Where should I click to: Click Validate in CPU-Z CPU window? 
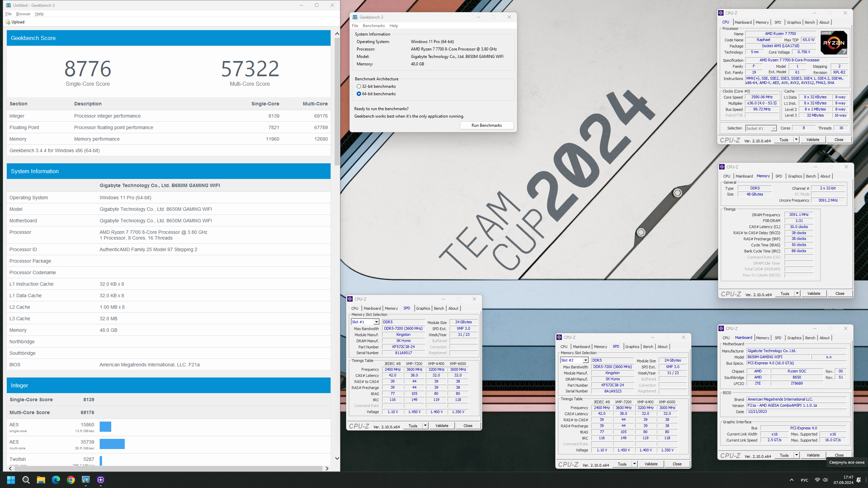tap(813, 140)
